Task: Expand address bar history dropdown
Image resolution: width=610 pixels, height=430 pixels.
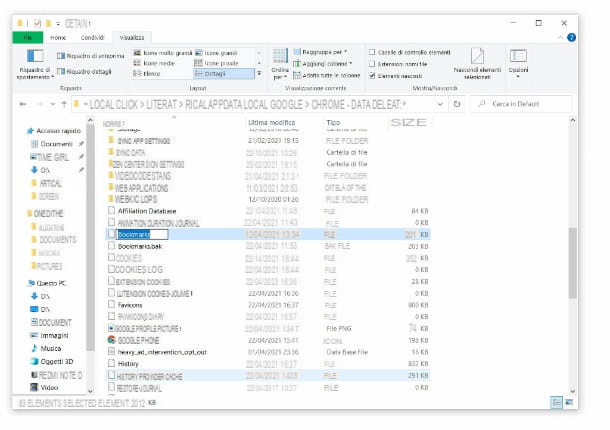Action: tap(440, 104)
